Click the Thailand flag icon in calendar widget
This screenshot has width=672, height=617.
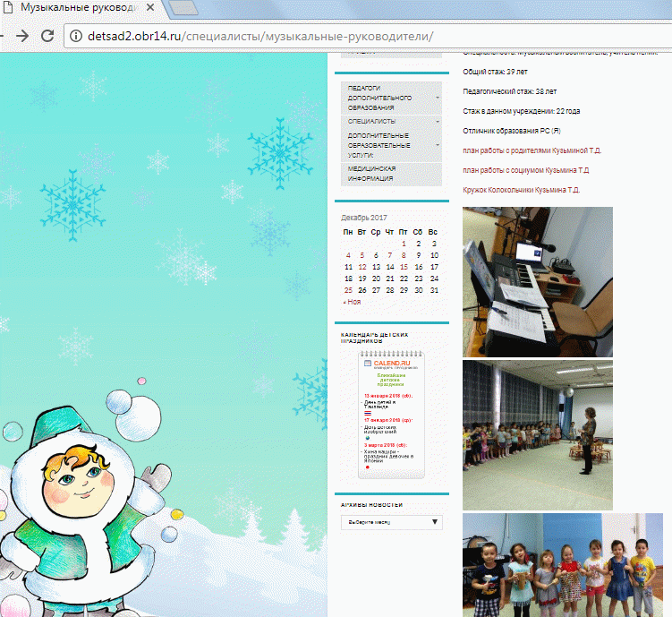click(x=367, y=414)
